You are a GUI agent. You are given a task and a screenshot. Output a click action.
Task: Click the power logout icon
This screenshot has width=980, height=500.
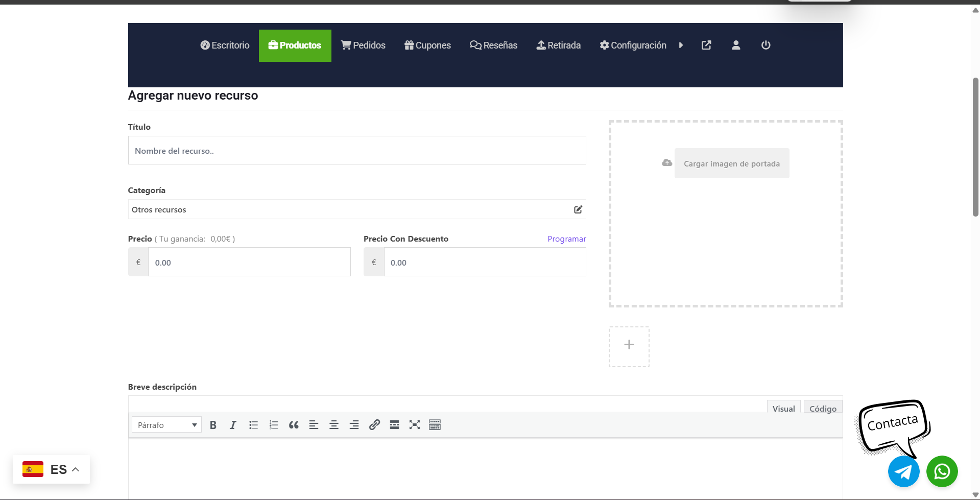click(x=766, y=45)
